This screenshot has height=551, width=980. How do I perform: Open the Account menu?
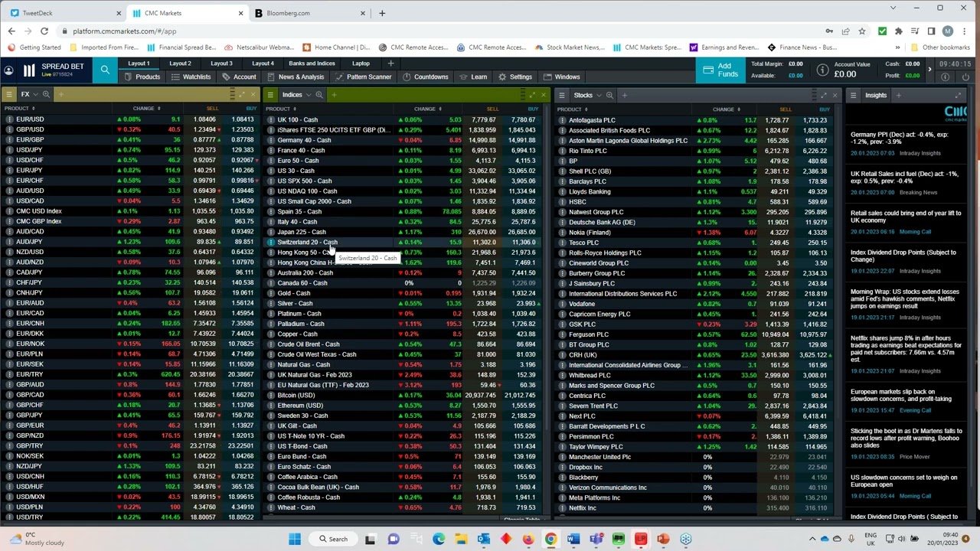point(240,77)
